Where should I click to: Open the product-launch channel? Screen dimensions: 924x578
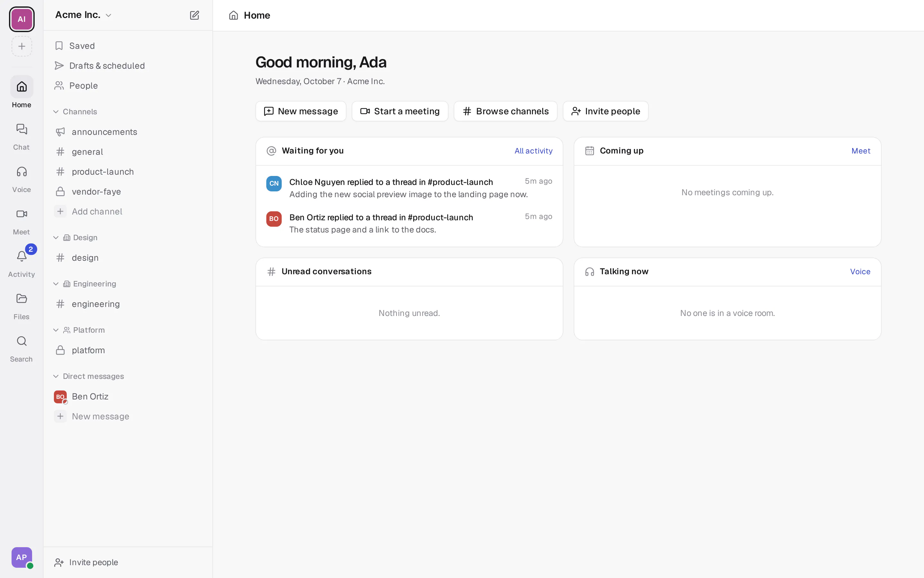click(x=128, y=171)
